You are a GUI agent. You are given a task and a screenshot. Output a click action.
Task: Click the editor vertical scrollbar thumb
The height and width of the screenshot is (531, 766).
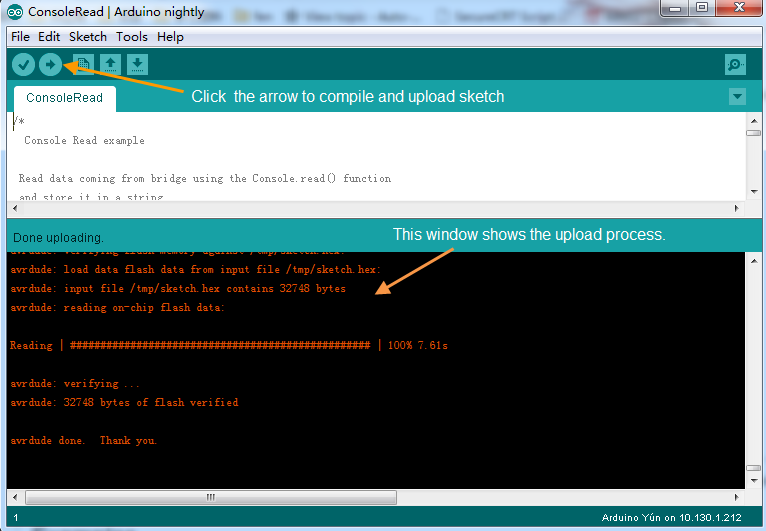click(754, 133)
